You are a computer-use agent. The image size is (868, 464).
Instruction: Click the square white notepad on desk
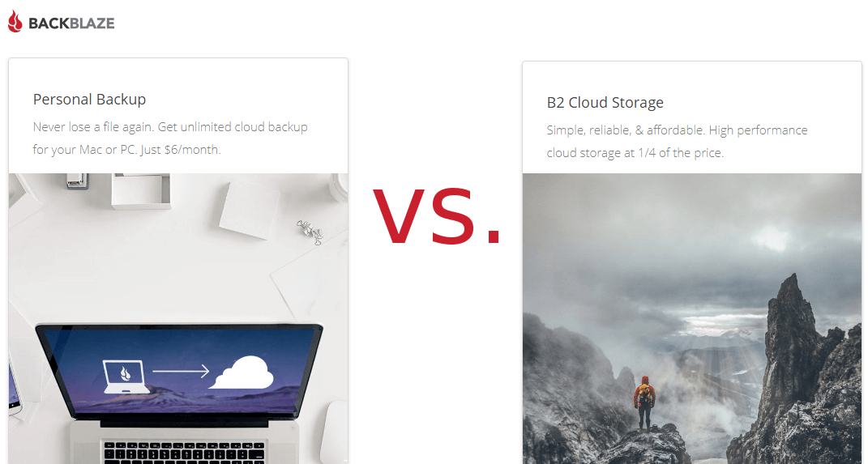(x=250, y=210)
